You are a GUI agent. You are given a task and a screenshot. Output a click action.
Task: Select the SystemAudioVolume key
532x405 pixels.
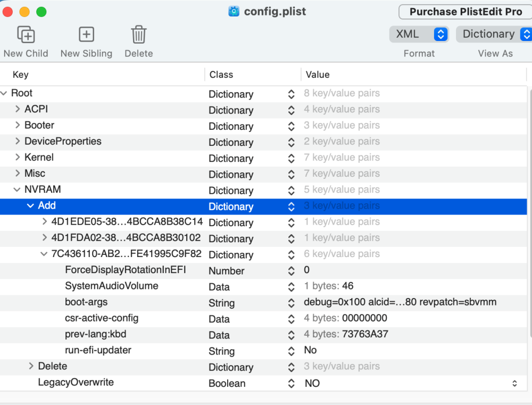112,285
